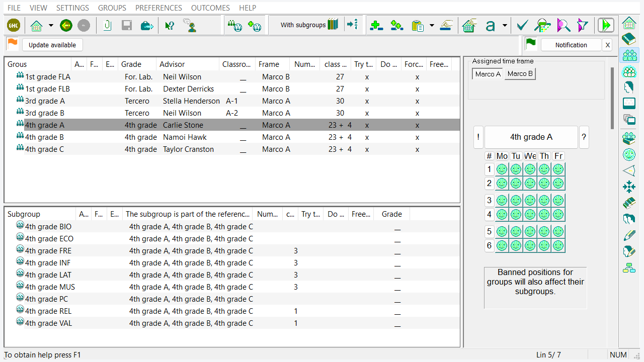Open dropdown arrow next to paste clipboard icon
The height and width of the screenshot is (362, 644).
point(432,25)
